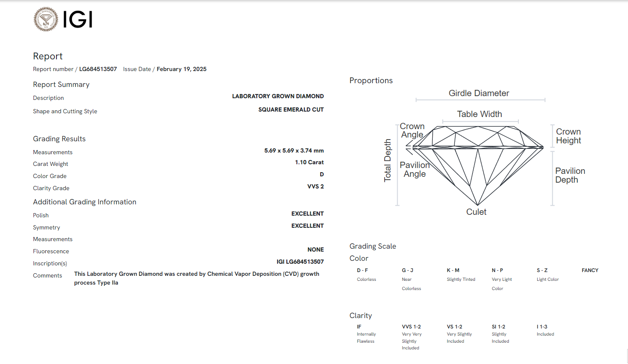Select report number LG684513507 at top
The image size is (628, 364).
click(x=98, y=69)
